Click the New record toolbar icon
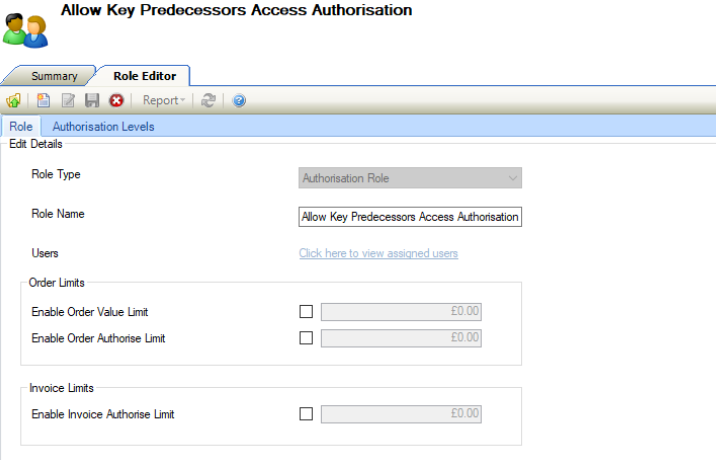This screenshot has height=460, width=716. [43, 100]
